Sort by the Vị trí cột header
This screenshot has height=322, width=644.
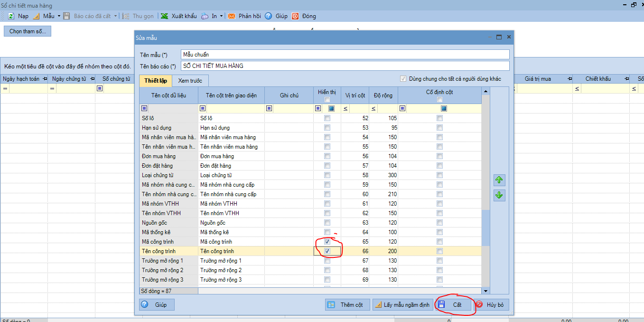[355, 95]
